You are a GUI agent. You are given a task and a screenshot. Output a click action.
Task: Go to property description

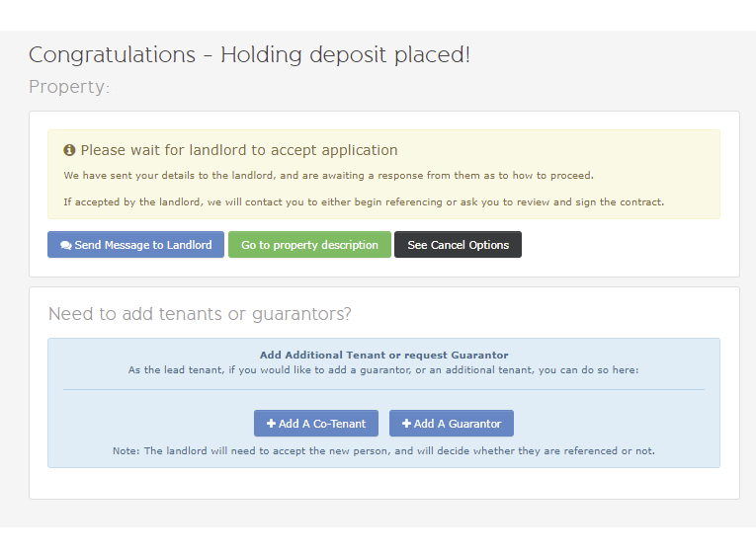tap(309, 244)
